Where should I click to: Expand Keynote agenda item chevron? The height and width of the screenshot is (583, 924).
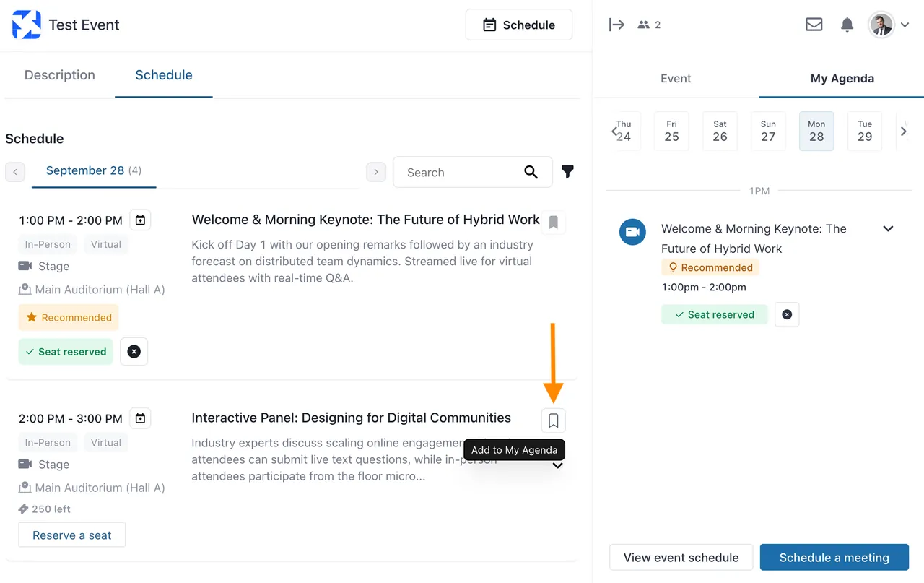point(888,229)
